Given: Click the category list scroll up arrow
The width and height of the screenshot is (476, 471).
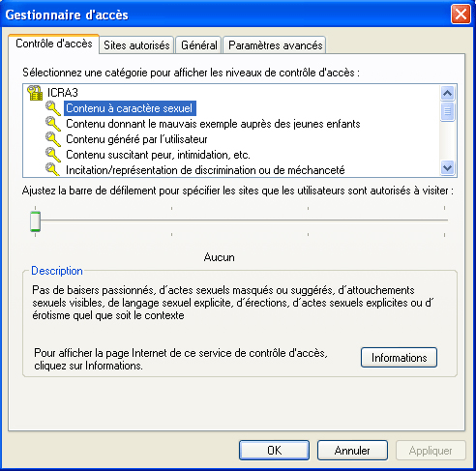Looking at the screenshot, I should [x=447, y=94].
